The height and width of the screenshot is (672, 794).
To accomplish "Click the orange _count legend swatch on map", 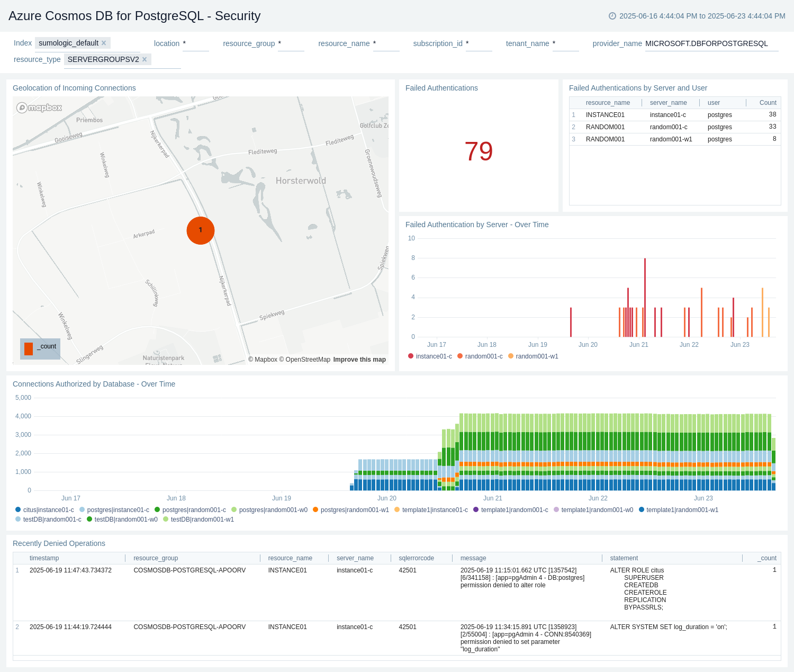I will [29, 348].
